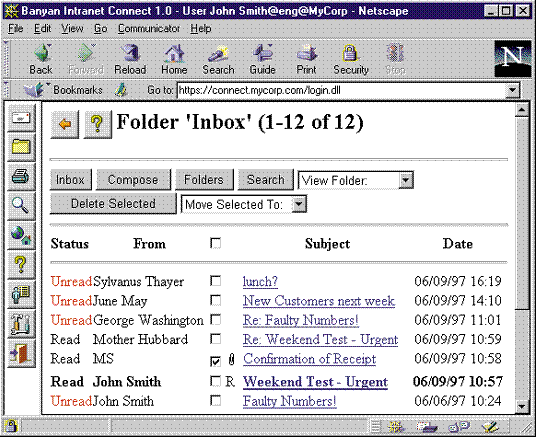Check Mother Hubbard's message checkbox
The height and width of the screenshot is (437, 536).
click(215, 339)
